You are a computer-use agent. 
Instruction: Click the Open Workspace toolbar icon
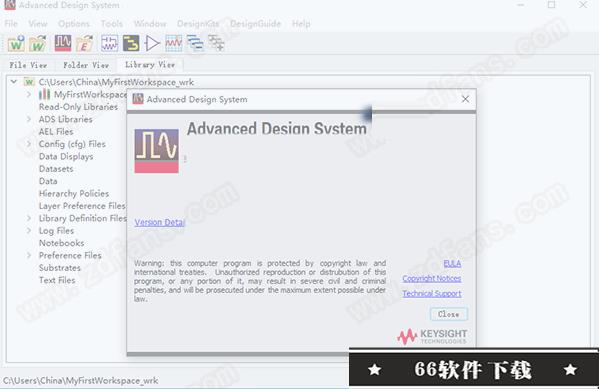tap(38, 43)
